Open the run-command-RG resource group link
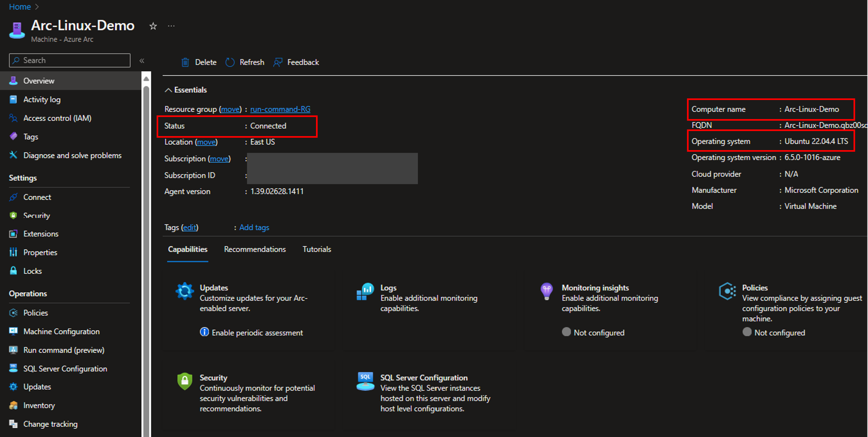This screenshot has height=437, width=868. coord(280,109)
